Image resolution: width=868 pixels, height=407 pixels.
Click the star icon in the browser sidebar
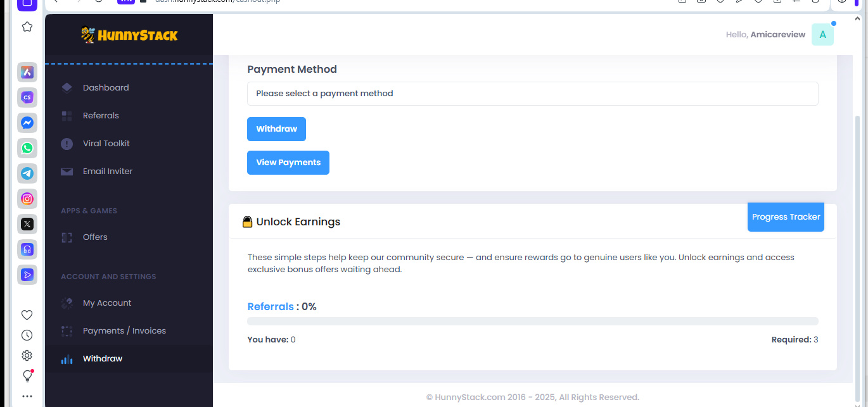point(27,27)
